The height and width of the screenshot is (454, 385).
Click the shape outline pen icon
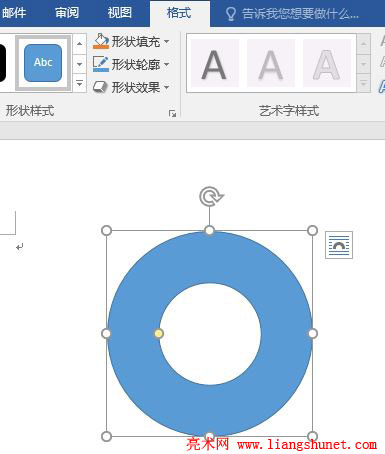pyautogui.click(x=101, y=64)
